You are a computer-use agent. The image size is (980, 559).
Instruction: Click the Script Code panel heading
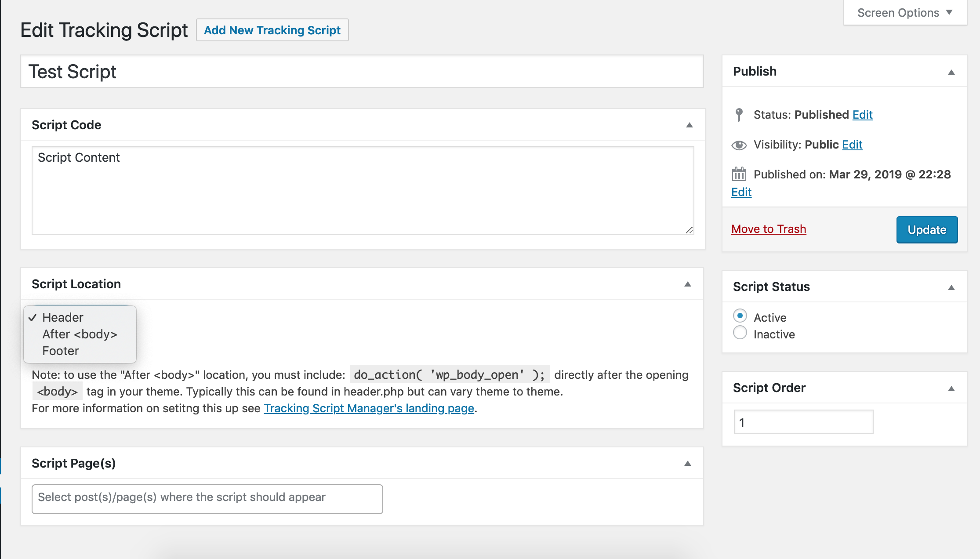[66, 125]
